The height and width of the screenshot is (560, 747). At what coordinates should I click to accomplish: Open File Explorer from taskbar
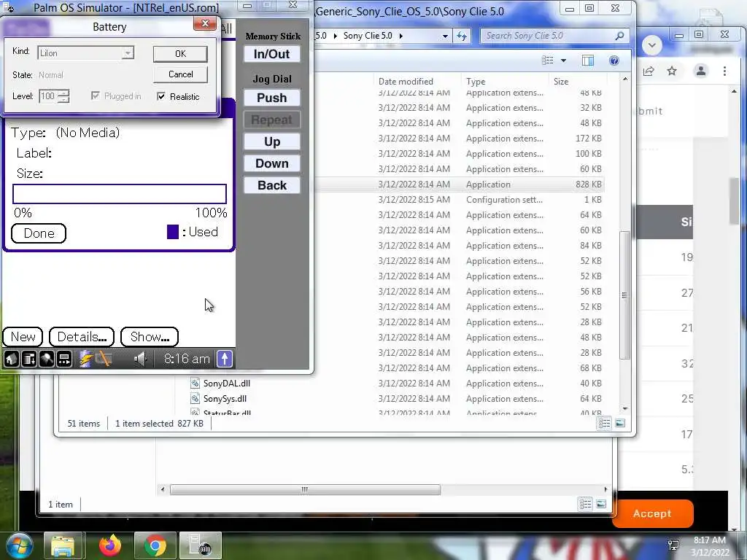coord(63,545)
